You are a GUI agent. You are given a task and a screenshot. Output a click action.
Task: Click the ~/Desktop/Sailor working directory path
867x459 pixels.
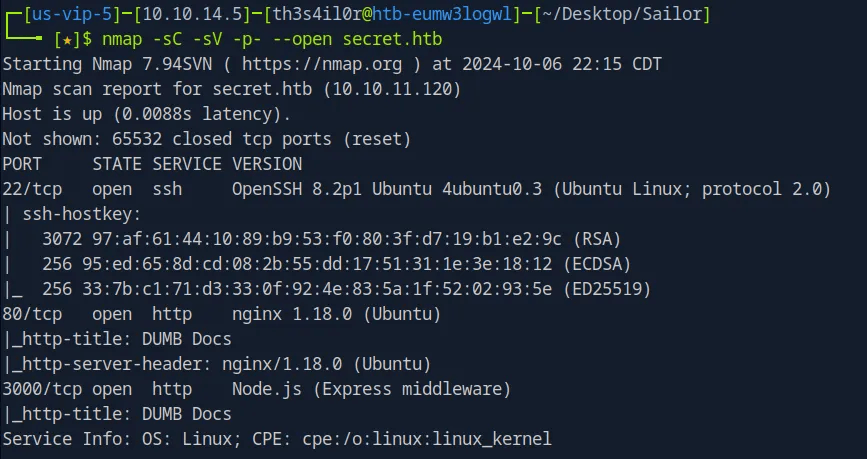click(x=626, y=14)
